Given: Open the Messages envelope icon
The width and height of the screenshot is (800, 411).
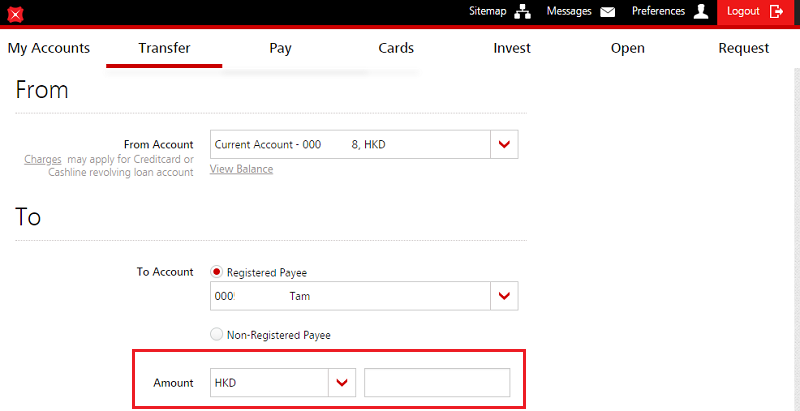Looking at the screenshot, I should tap(607, 12).
